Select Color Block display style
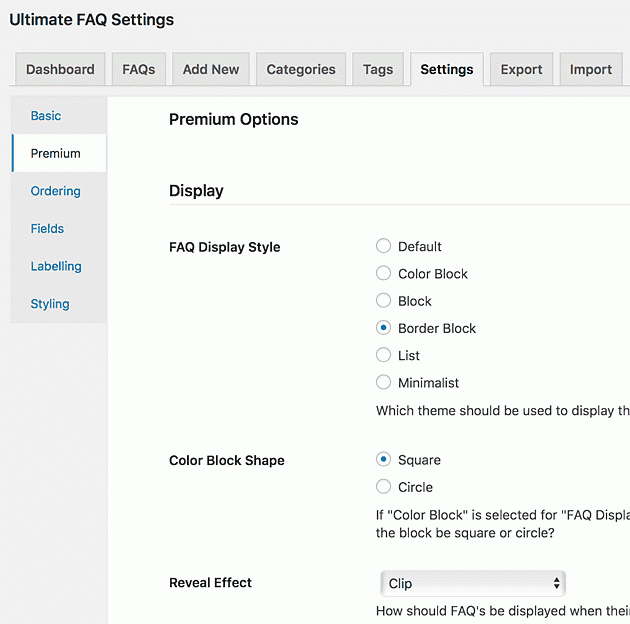 [383, 273]
